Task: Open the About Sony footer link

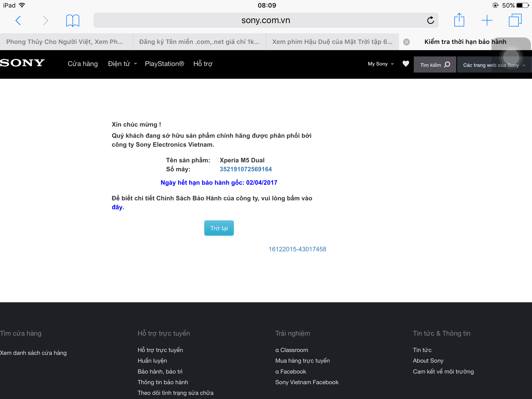Action: (428, 361)
